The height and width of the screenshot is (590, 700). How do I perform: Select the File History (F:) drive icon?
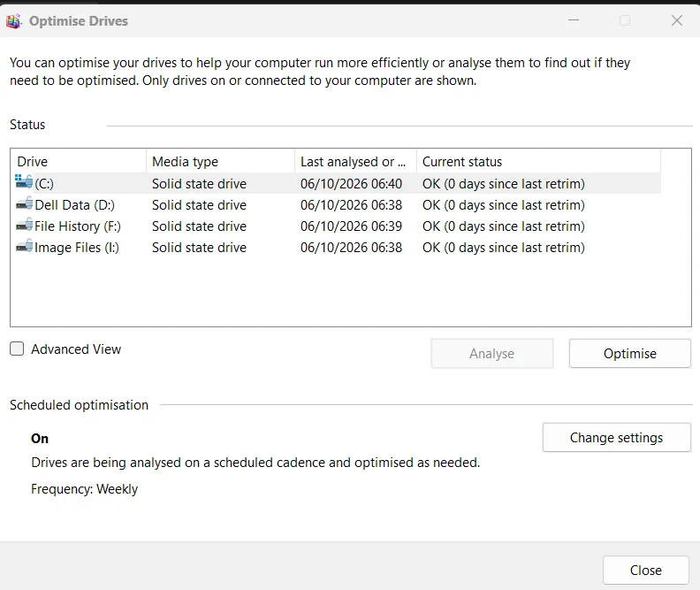24,225
